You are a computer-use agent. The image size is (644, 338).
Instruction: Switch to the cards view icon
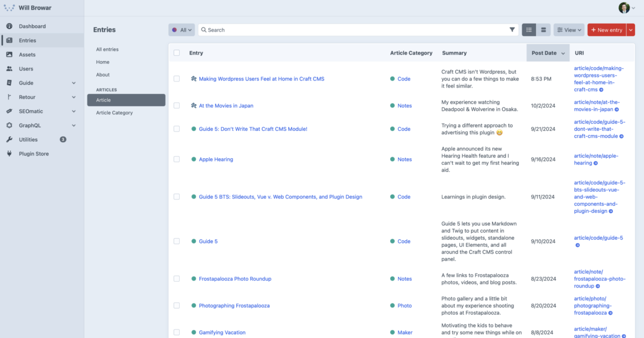point(543,30)
